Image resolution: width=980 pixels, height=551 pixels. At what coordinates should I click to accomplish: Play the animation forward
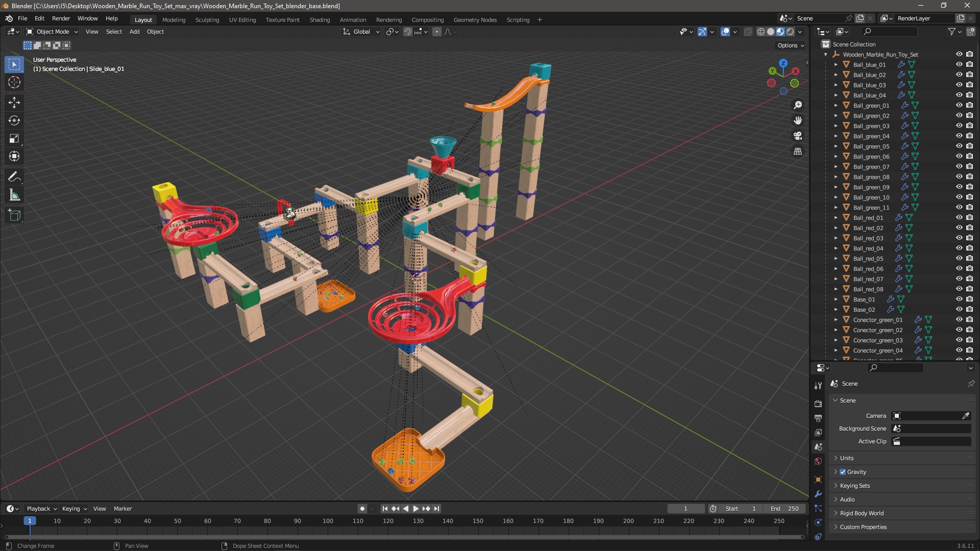coord(415,509)
